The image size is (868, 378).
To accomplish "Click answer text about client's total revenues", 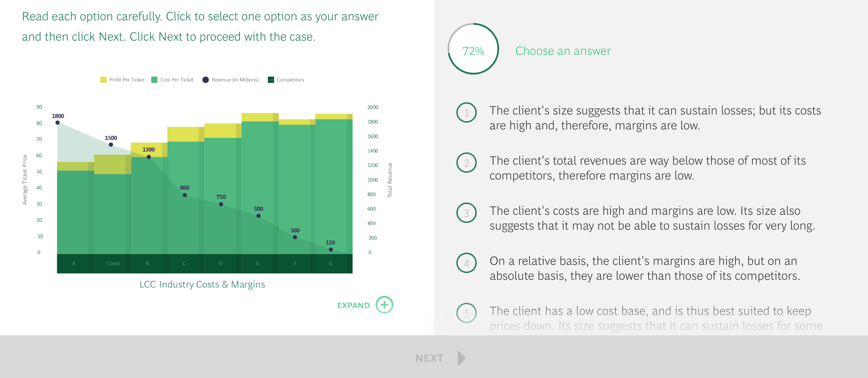I will pyautogui.click(x=648, y=168).
